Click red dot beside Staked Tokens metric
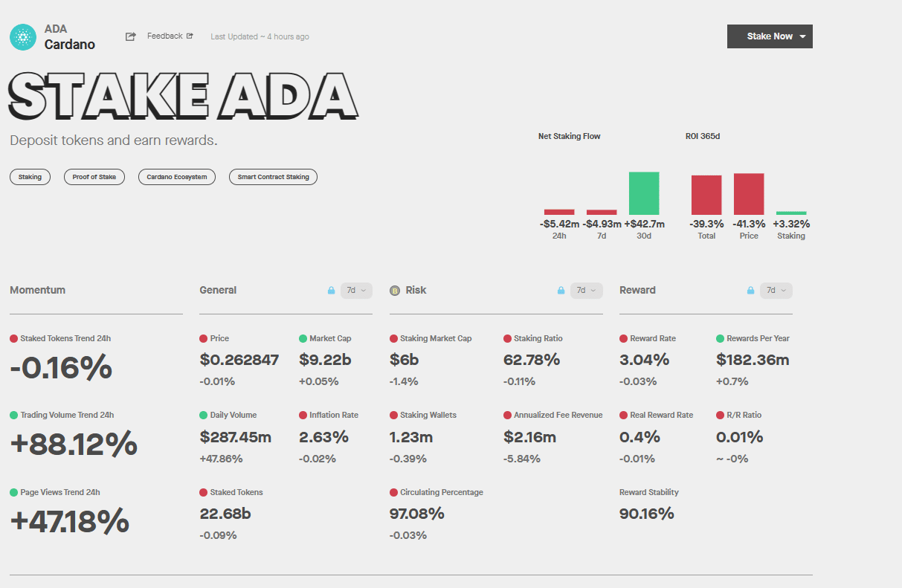The width and height of the screenshot is (902, 588). pos(204,492)
